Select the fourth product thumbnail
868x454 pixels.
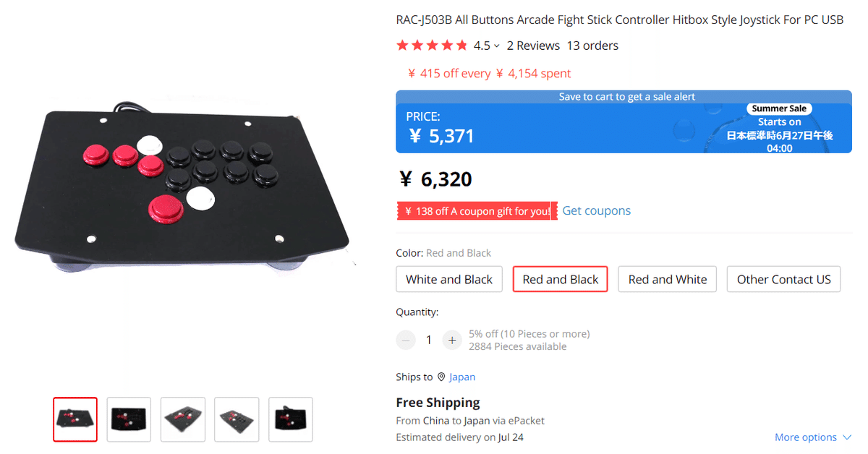pos(237,419)
